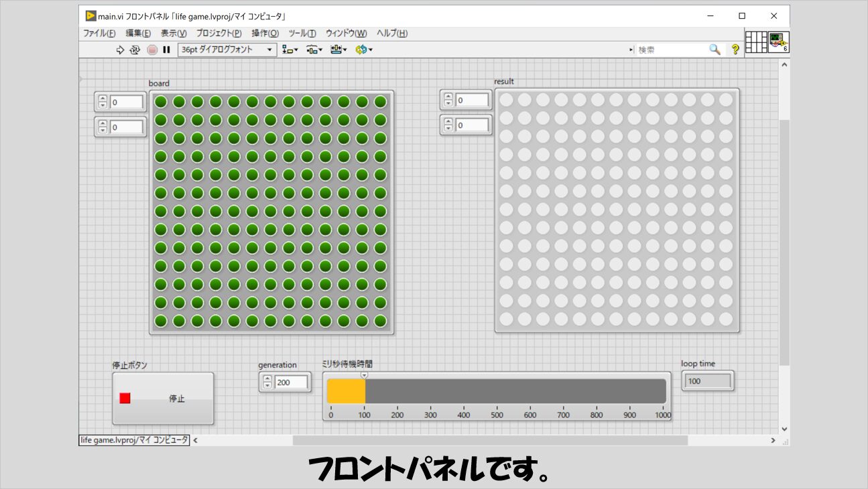
Task: Increment the result array's upper index
Action: pyautogui.click(x=448, y=96)
